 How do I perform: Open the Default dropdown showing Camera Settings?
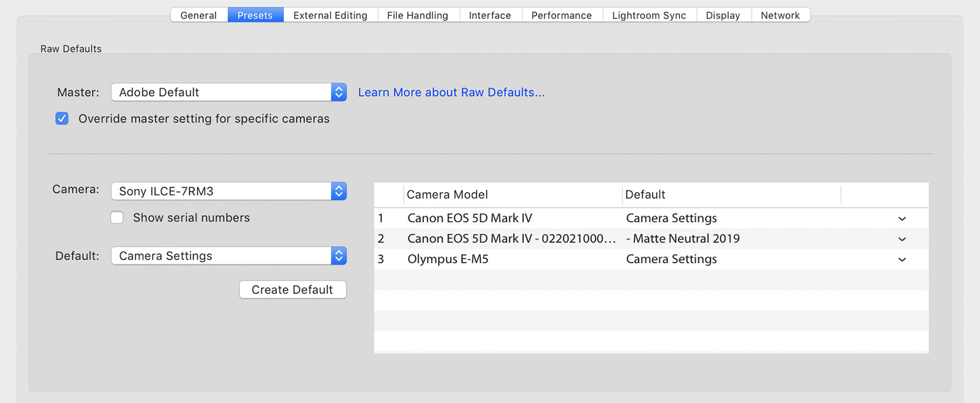228,256
